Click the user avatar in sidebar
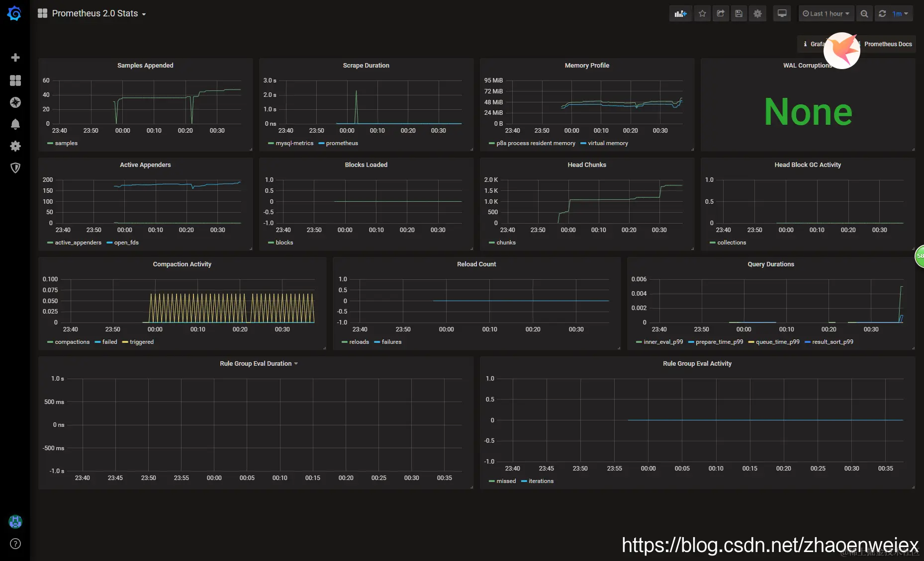 pyautogui.click(x=15, y=521)
